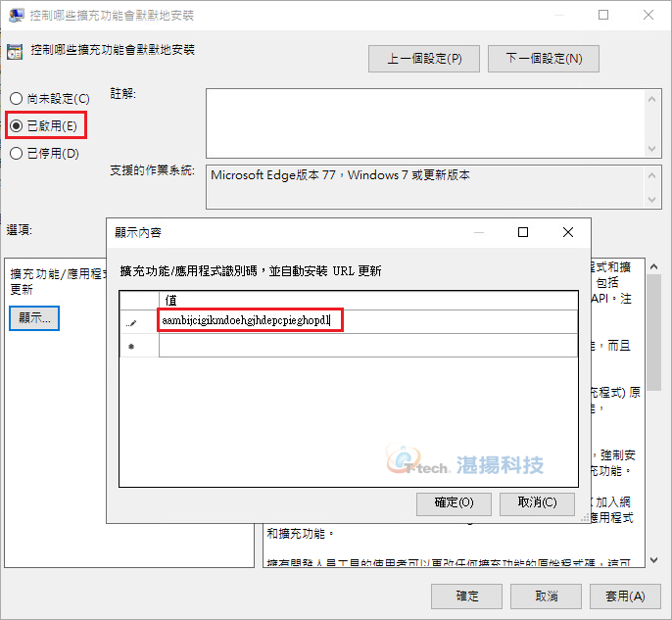672x620 pixels.
Task: Click the 註解 box scroll up arrow
Action: pyautogui.click(x=651, y=99)
